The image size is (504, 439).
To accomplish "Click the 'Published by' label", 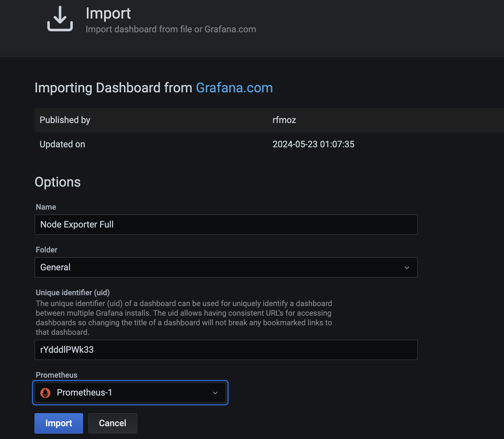I will point(65,120).
